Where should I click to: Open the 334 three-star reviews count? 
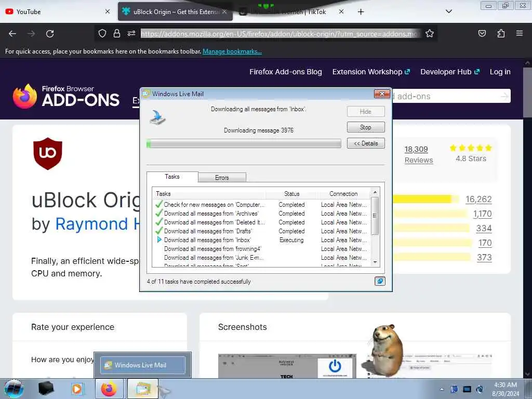pos(484,229)
